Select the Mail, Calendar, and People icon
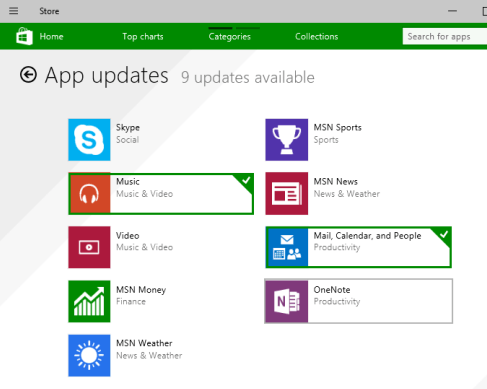This screenshot has width=487, height=389. pyautogui.click(x=287, y=247)
